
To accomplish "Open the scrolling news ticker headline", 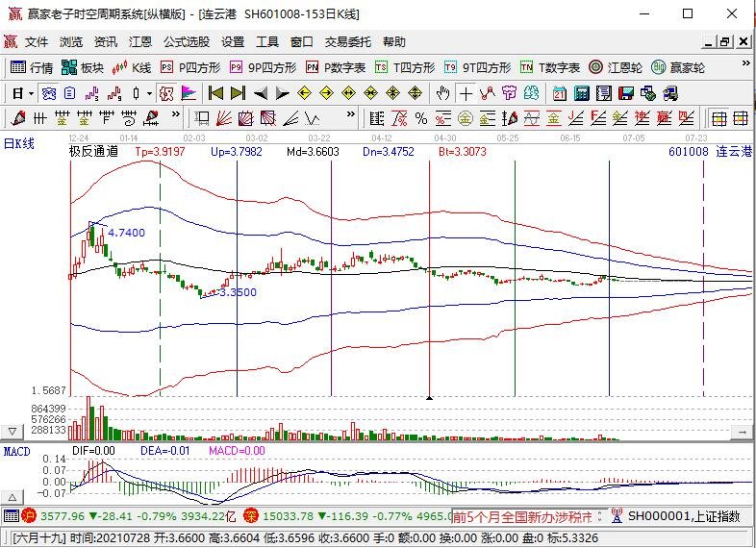I will (x=522, y=516).
